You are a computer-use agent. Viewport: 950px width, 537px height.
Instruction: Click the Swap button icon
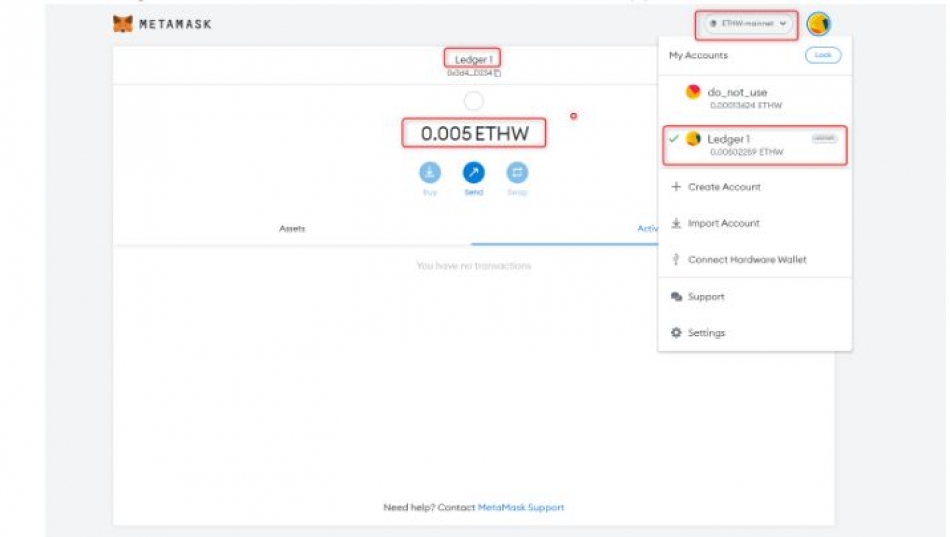click(517, 173)
